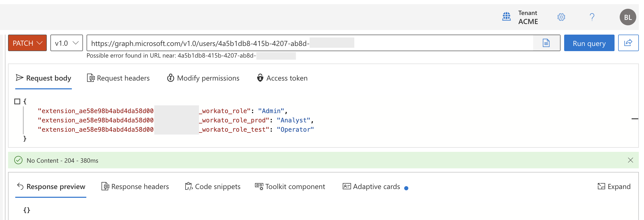
Task: Click the document icon in URL bar
Action: pos(546,43)
